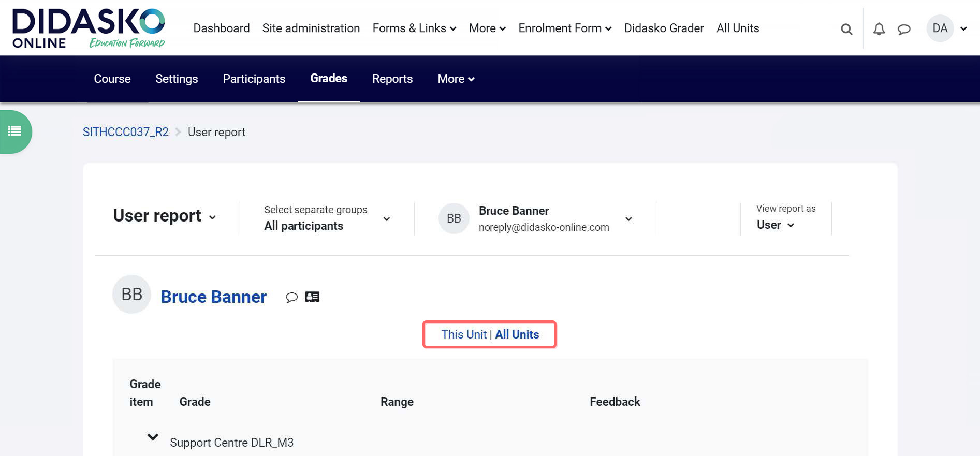Viewport: 980px width, 456px height.
Task: Collapse the Support Centre DLR_M3 category
Action: pos(153,437)
